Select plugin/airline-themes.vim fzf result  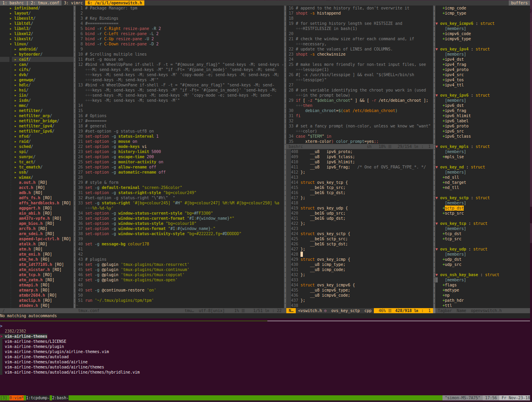(x=57, y=352)
